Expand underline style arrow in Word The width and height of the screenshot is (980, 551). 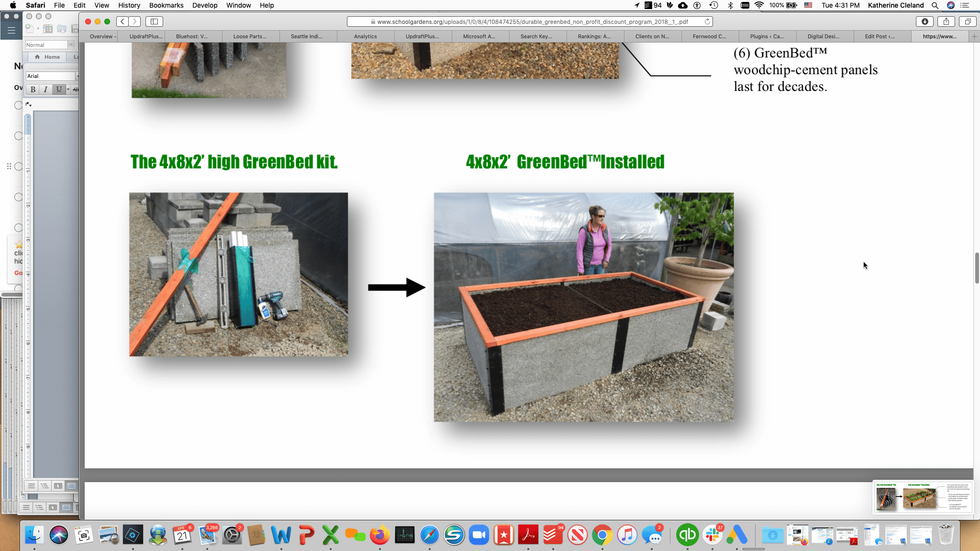68,89
